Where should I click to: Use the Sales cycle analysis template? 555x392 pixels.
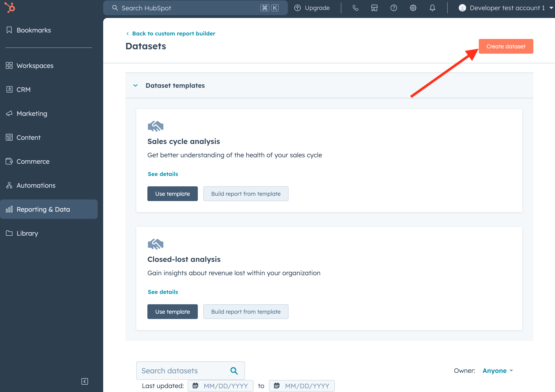click(172, 194)
